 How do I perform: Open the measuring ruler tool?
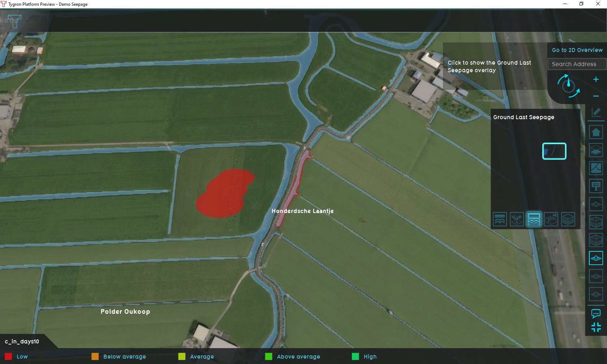click(596, 112)
